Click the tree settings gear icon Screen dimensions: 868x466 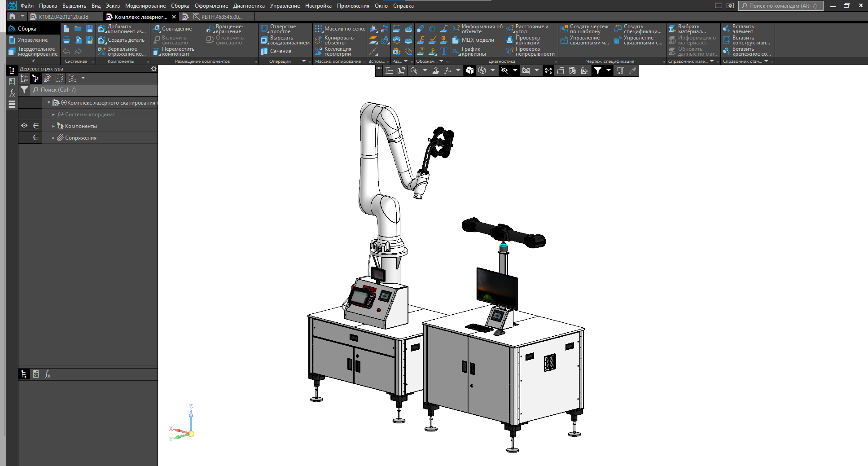point(153,69)
